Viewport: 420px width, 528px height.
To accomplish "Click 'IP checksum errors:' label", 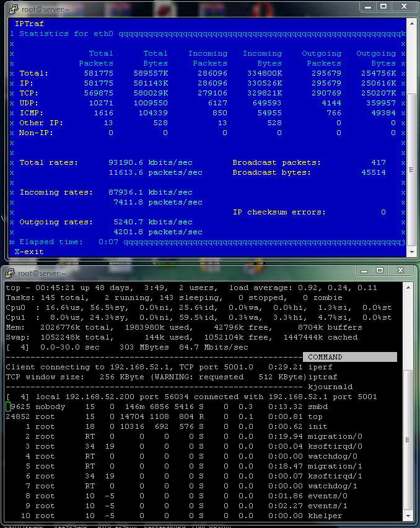I will click(x=279, y=212).
